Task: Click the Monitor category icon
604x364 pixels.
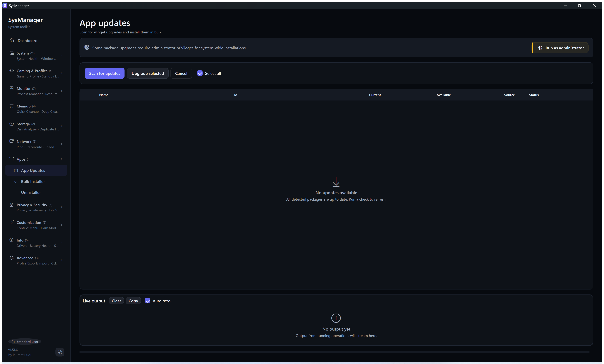Action: click(12, 88)
